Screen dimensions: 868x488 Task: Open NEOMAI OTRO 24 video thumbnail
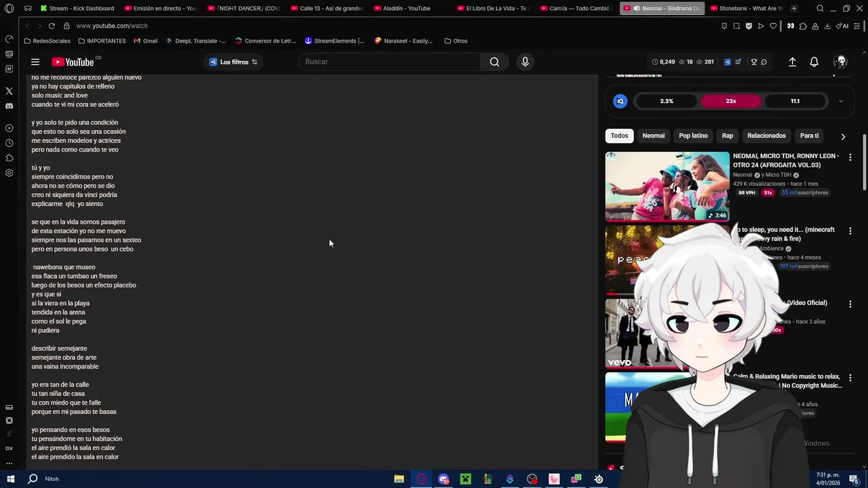[x=667, y=186]
